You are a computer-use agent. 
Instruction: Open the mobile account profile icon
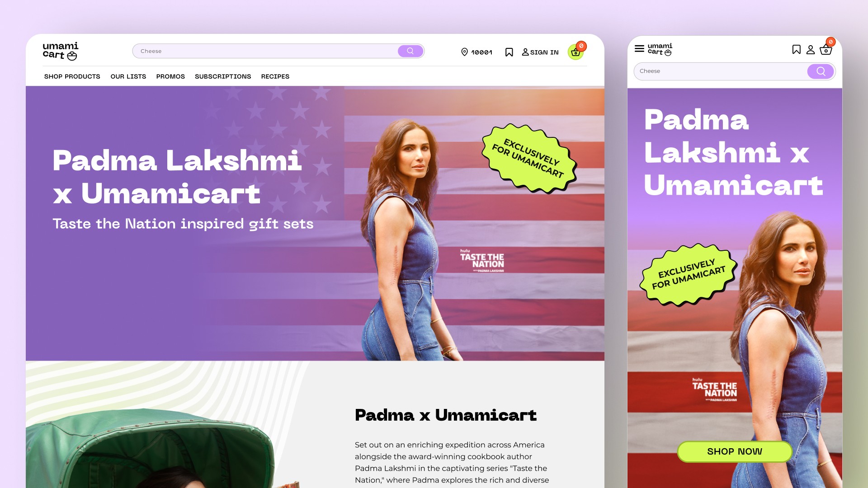(811, 50)
